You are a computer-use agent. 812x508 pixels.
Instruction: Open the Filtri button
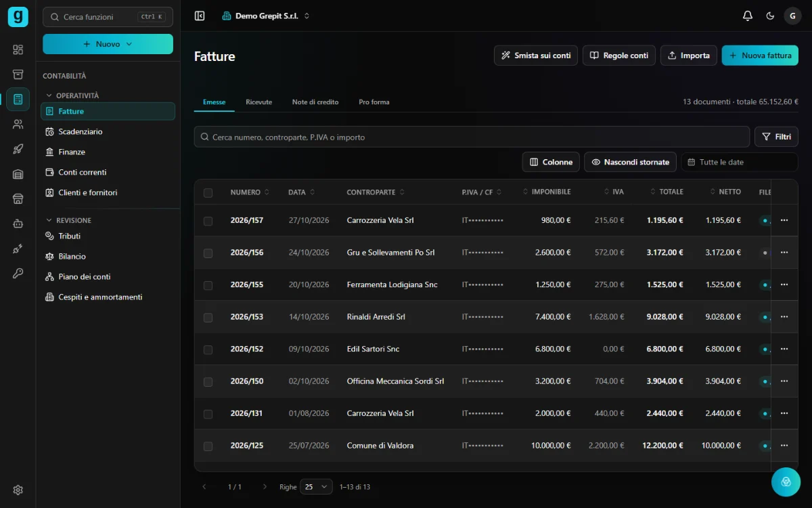click(x=776, y=137)
